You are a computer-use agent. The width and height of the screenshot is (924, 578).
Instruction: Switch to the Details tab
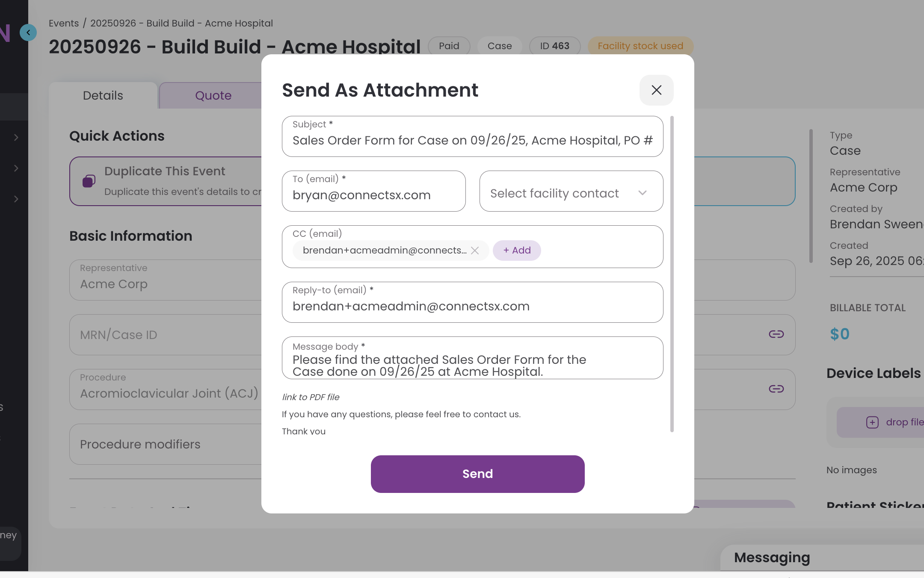tap(103, 95)
